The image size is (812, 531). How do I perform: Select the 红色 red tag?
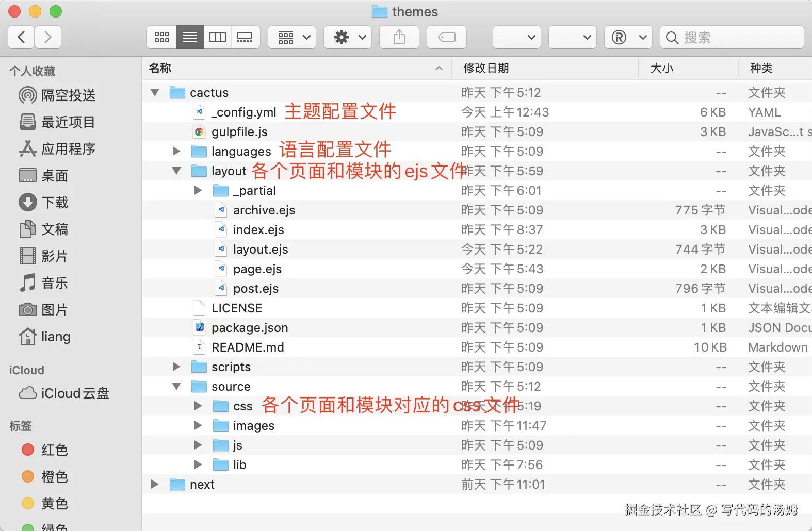coord(45,450)
